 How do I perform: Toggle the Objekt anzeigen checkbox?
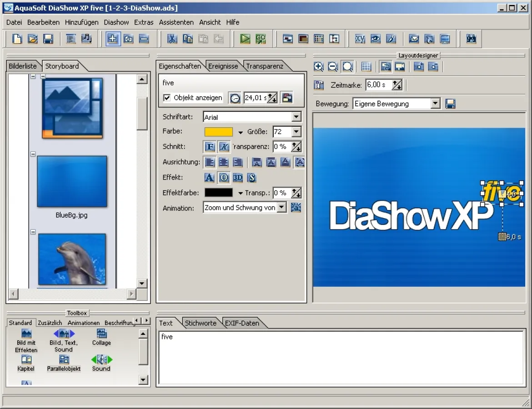[167, 98]
